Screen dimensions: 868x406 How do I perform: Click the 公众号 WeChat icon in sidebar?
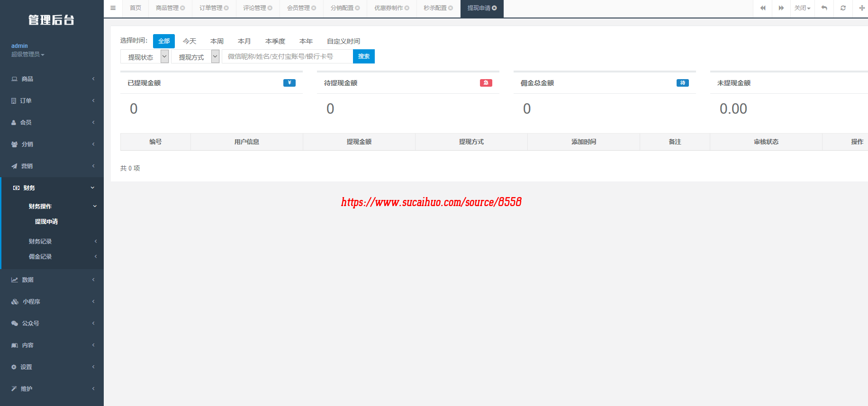pos(15,324)
